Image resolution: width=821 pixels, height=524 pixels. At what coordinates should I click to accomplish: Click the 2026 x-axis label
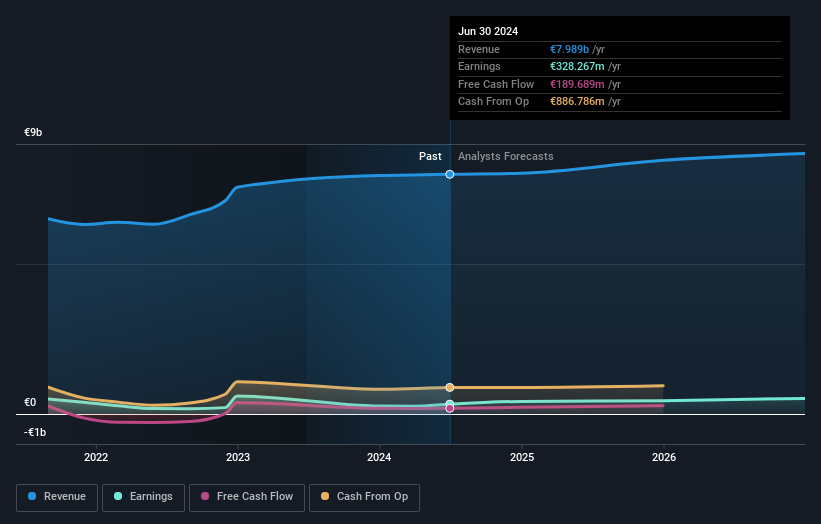tap(664, 457)
